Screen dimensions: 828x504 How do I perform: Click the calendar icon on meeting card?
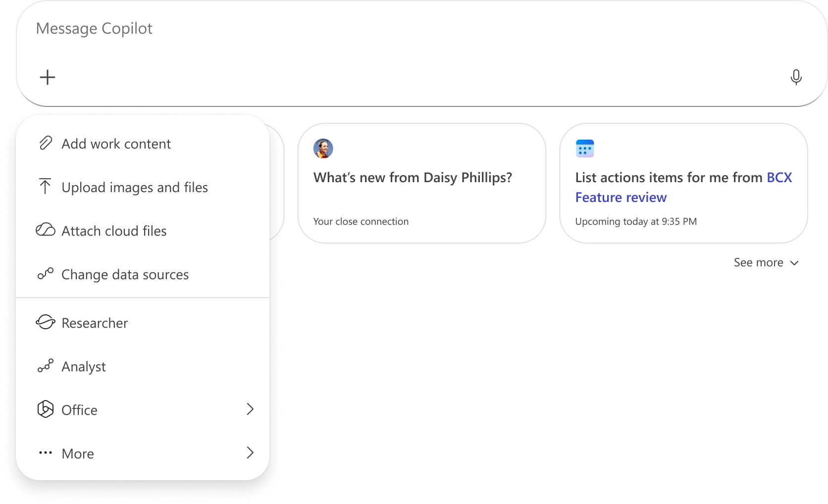(585, 149)
